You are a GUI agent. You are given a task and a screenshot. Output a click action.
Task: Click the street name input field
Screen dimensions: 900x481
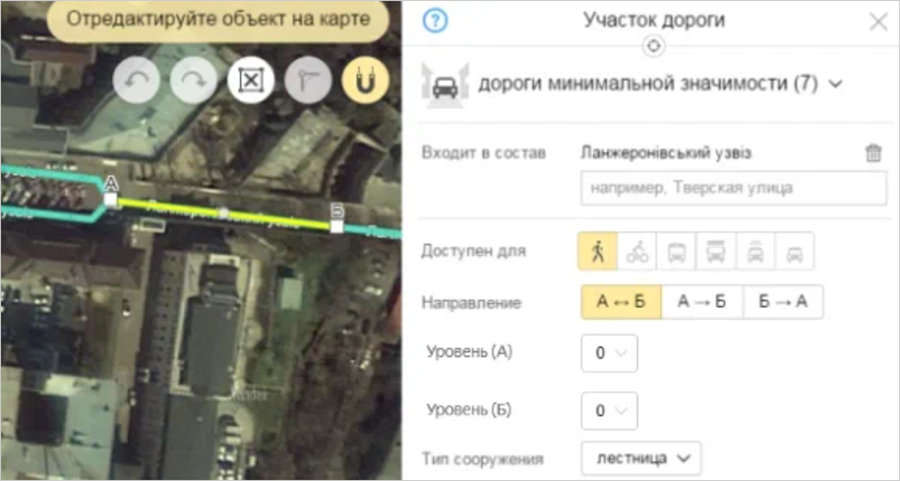(733, 188)
